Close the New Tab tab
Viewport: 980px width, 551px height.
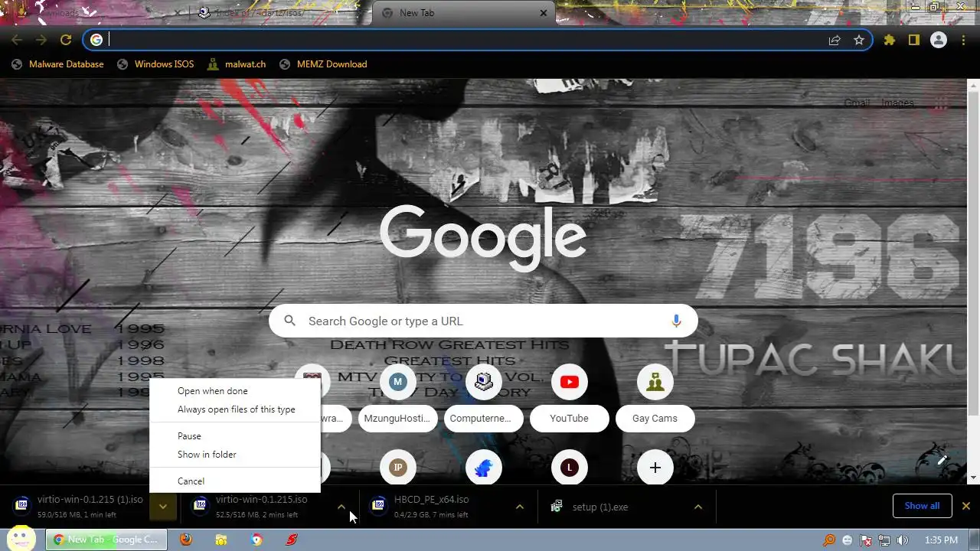(543, 13)
